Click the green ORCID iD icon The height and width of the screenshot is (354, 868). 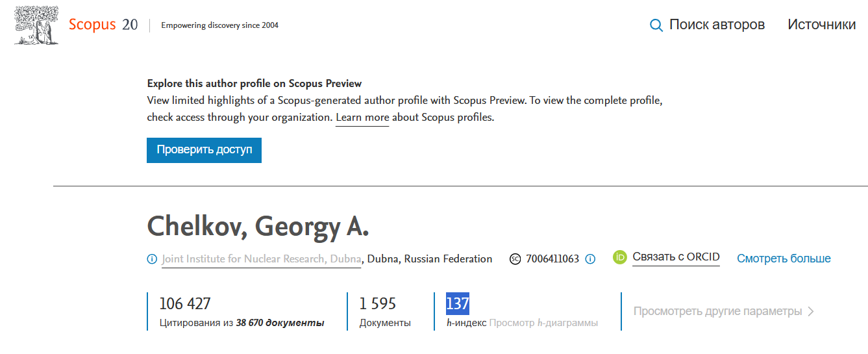click(x=620, y=258)
